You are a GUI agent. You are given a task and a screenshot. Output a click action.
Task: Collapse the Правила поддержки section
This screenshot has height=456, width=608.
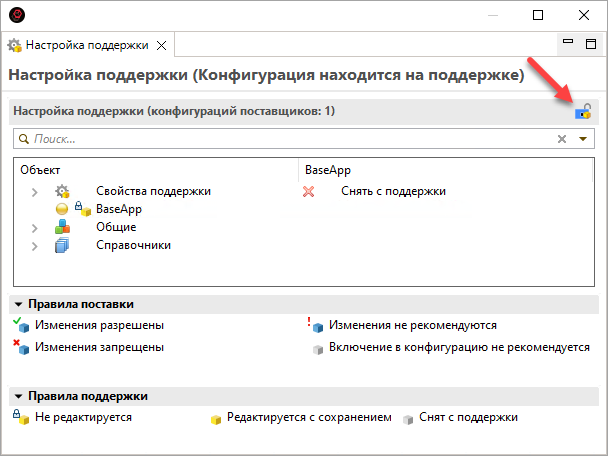coord(18,396)
